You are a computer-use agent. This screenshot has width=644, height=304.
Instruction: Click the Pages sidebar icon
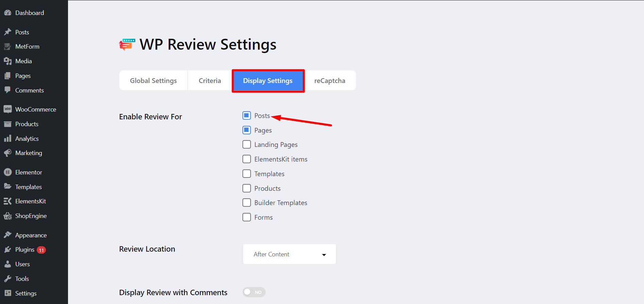tap(7, 76)
